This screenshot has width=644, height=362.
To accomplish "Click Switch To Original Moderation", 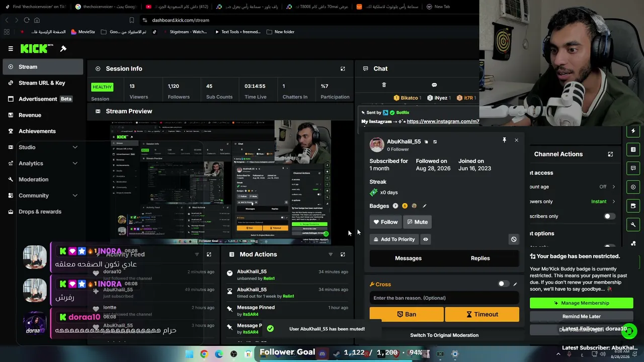I will 444,335.
